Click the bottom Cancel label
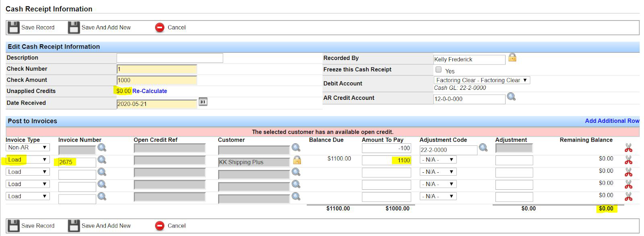Screen dimensions: 644x236 [177, 226]
